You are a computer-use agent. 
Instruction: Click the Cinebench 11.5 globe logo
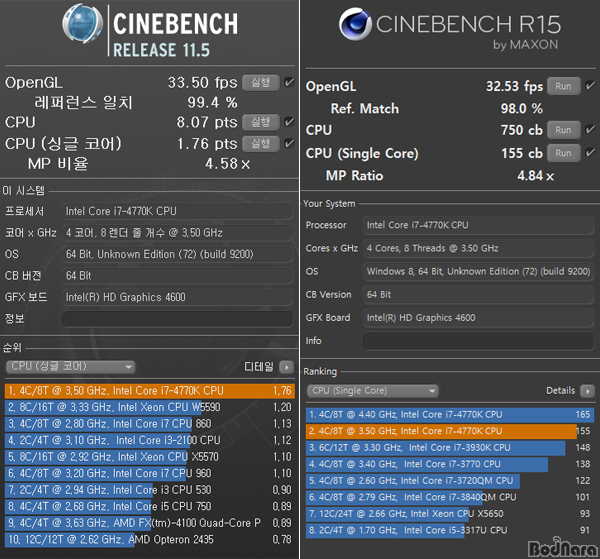pyautogui.click(x=83, y=23)
